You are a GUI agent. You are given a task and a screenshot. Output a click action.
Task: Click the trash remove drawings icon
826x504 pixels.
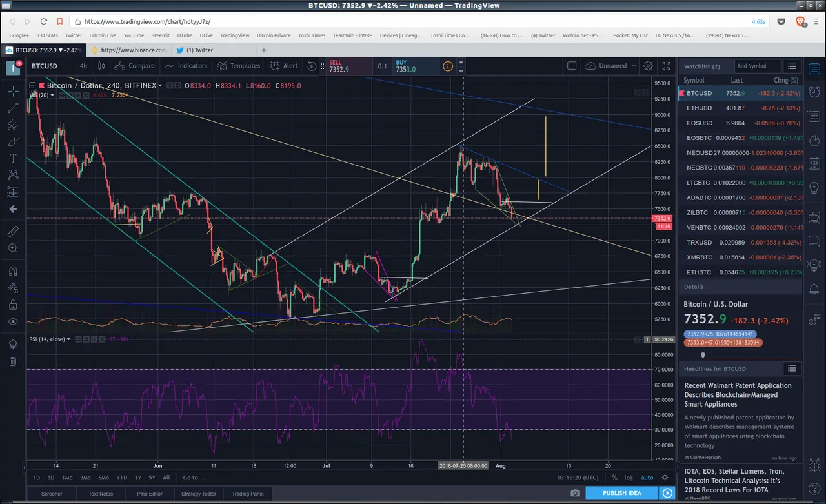point(13,361)
